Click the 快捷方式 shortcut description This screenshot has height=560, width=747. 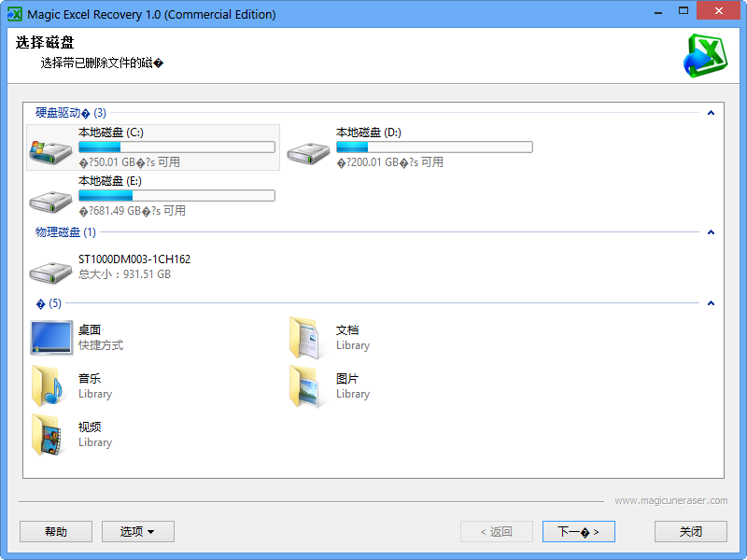pyautogui.click(x=101, y=345)
